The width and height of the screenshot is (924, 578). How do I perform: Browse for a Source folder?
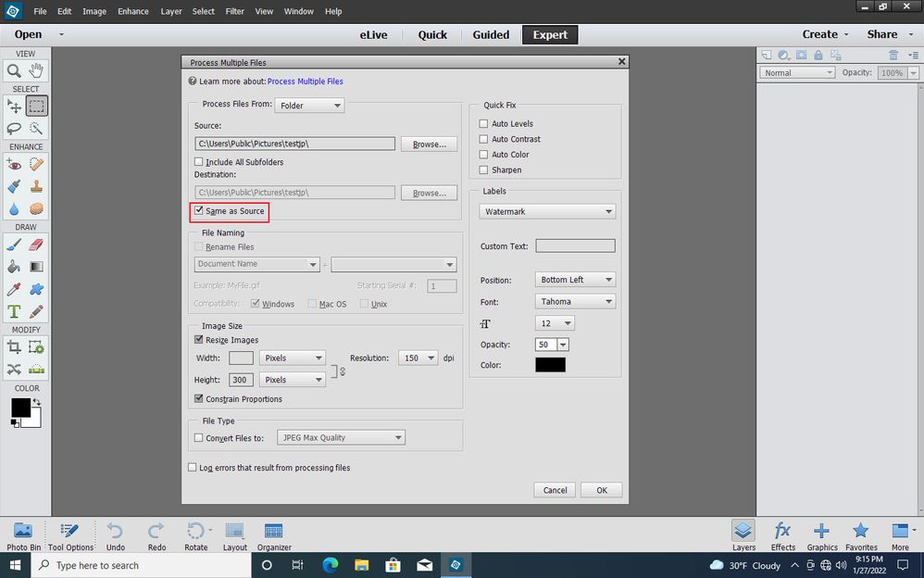pyautogui.click(x=429, y=144)
